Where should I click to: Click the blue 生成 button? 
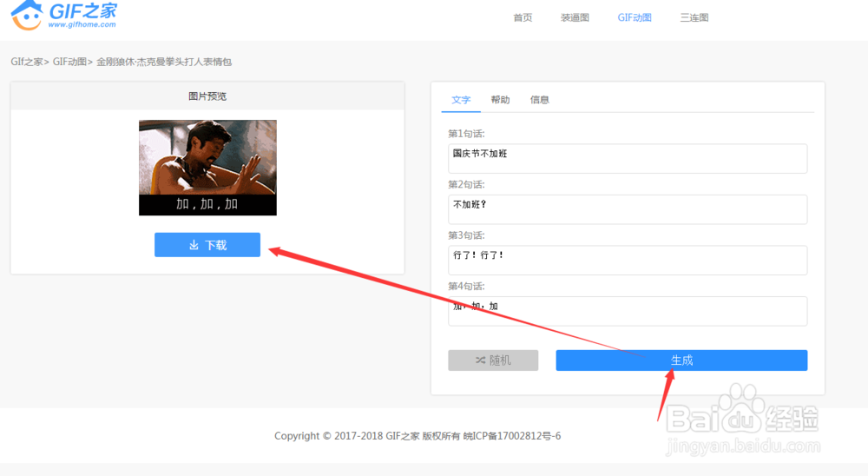pyautogui.click(x=681, y=360)
